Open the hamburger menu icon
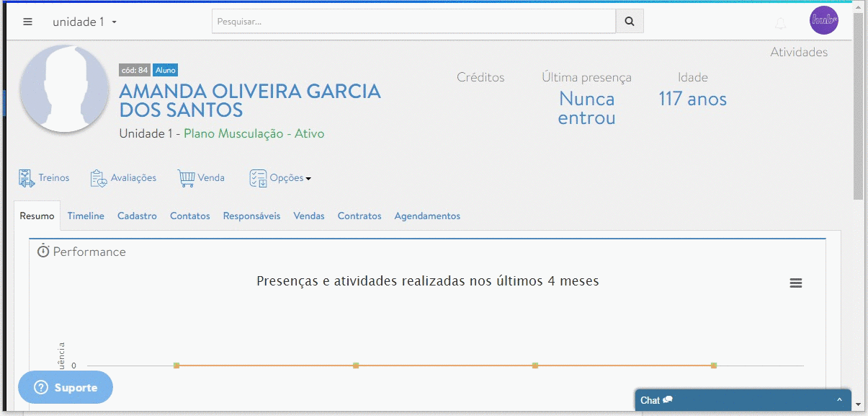The image size is (868, 416). pos(27,21)
